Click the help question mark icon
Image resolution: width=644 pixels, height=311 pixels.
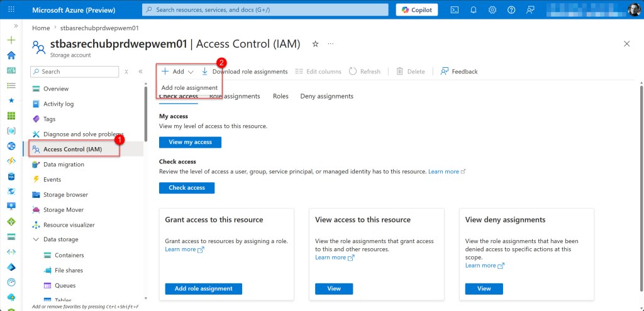pos(511,10)
